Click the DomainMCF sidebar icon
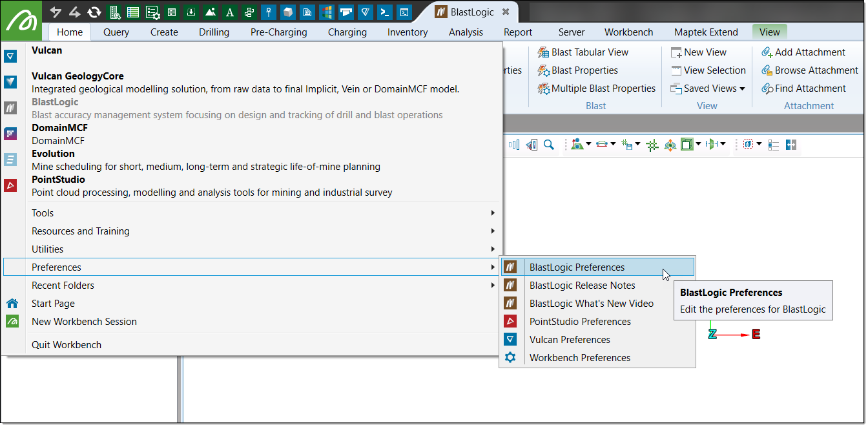 coord(10,134)
